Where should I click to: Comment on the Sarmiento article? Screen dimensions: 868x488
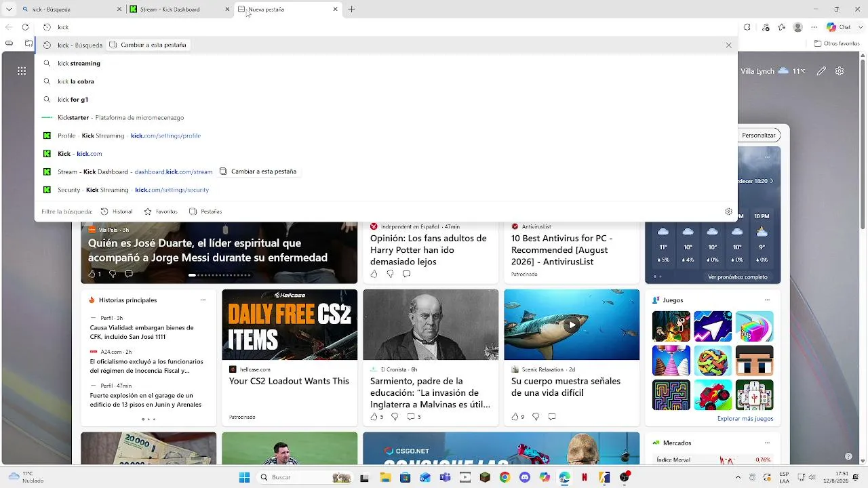410,416
